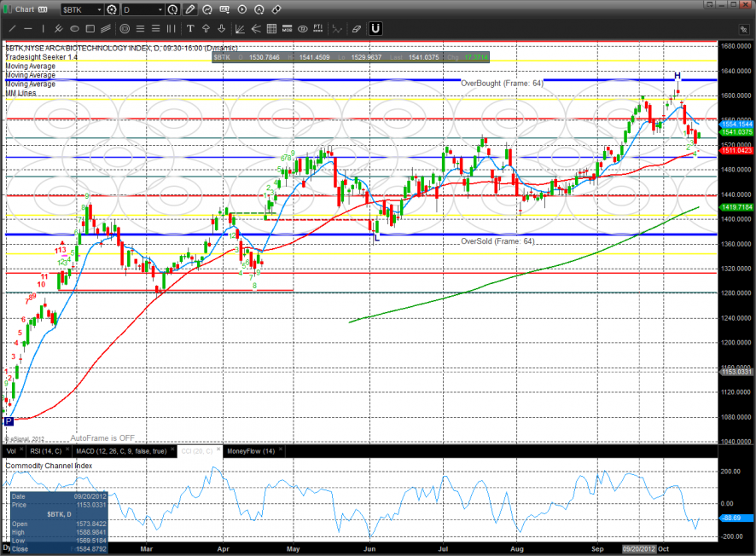Viewport: 756px width, 556px height.
Task: Click the P marker on the chart
Action: 9,420
